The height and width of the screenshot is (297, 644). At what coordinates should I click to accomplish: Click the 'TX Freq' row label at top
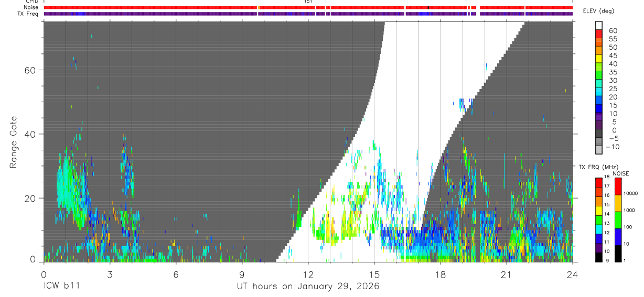[28, 13]
